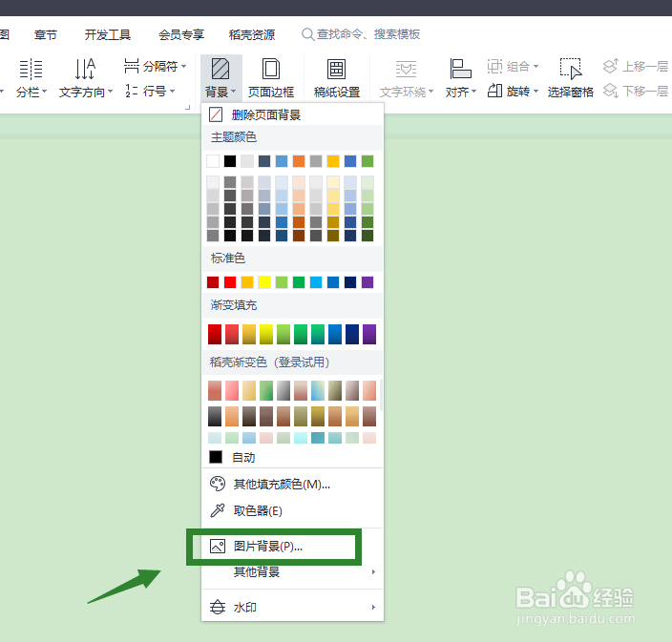Screen dimensions: 672x642
Task: Open 页面边框 page border settings
Action: coord(271,78)
